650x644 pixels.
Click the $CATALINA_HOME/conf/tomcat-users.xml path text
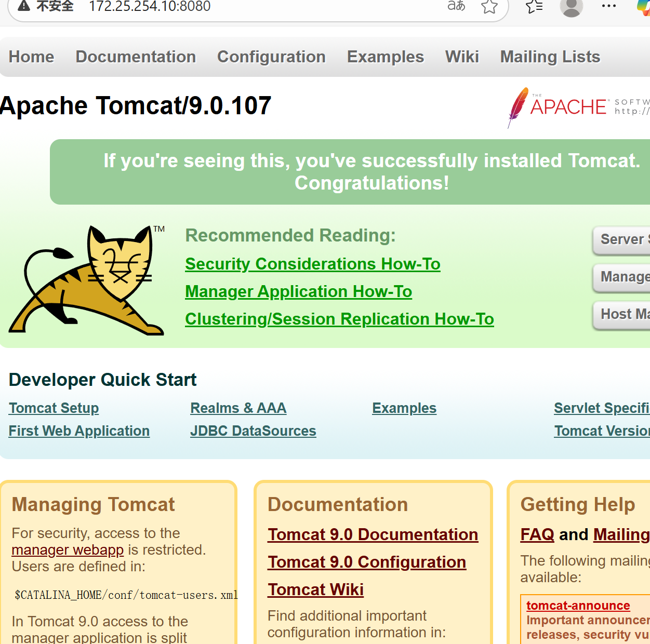(126, 595)
